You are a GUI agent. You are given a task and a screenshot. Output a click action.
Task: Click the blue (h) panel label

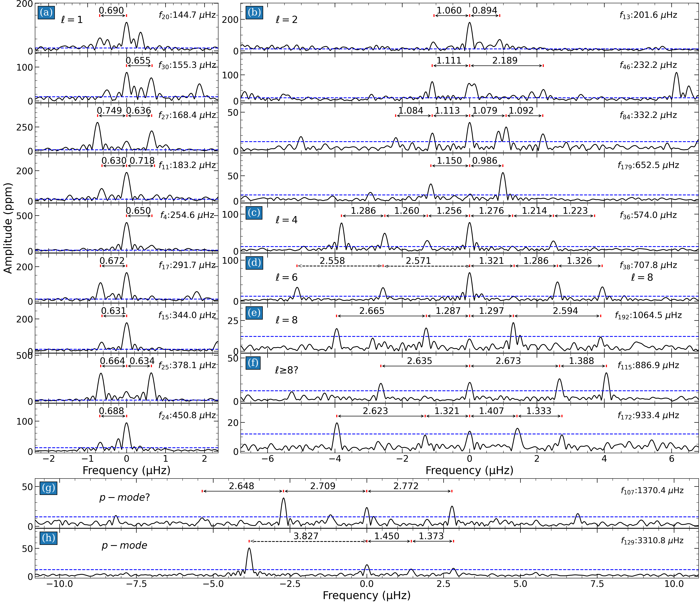coord(48,538)
